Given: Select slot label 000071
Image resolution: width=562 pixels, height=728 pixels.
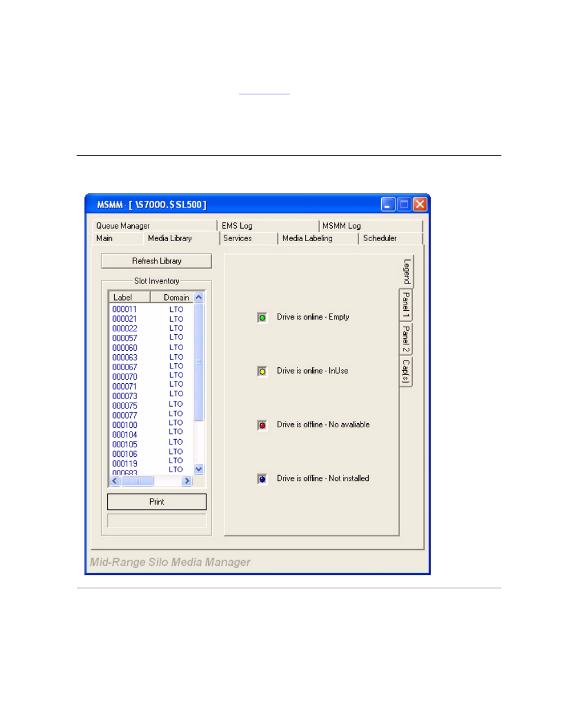Looking at the screenshot, I should click(124, 386).
